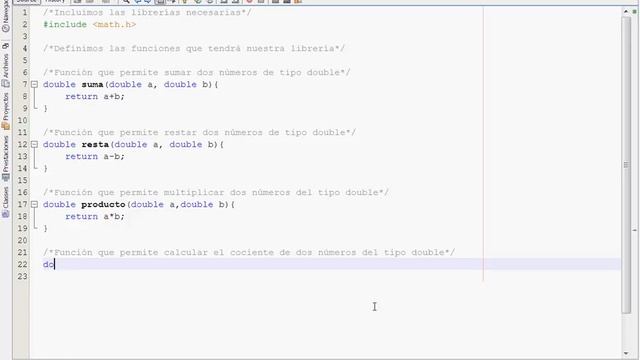Screen dimensions: 640x360
Task: Click the closing brace on line 19
Action: click(x=45, y=229)
